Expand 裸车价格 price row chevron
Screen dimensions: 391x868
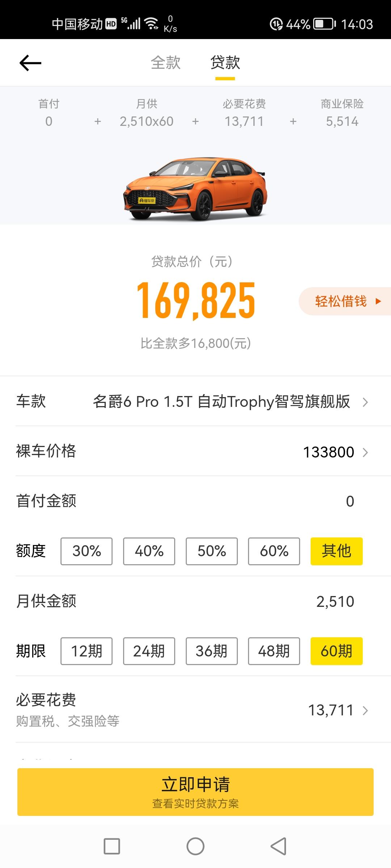(365, 452)
